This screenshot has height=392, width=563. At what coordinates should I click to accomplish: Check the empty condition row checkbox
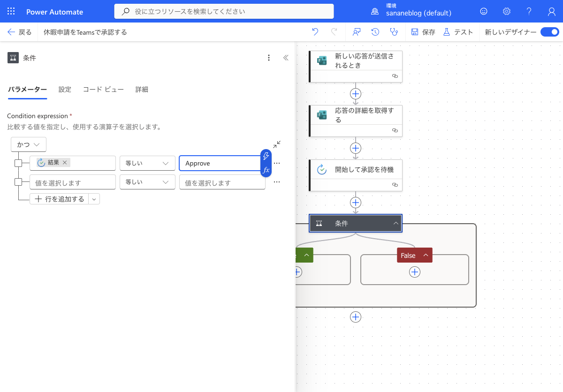(18, 182)
